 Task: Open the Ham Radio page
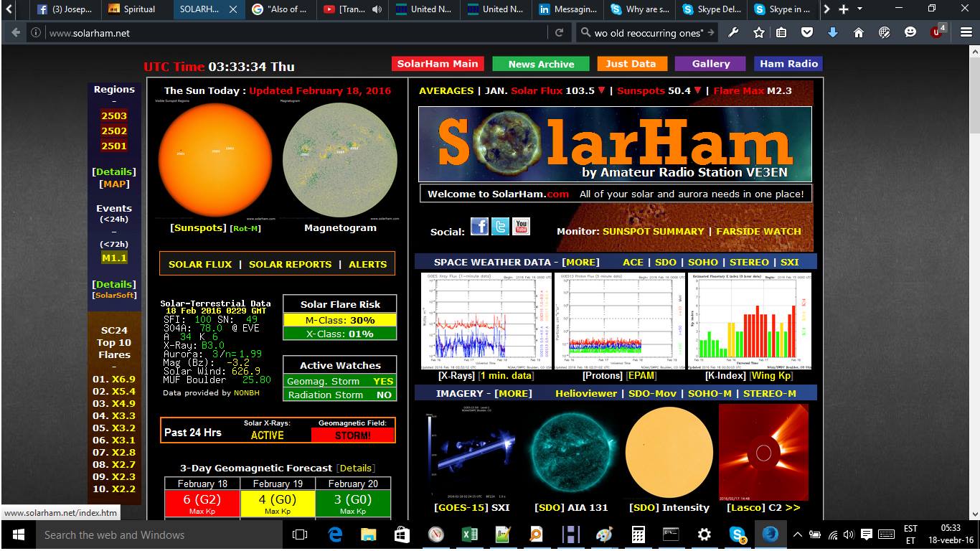point(788,64)
